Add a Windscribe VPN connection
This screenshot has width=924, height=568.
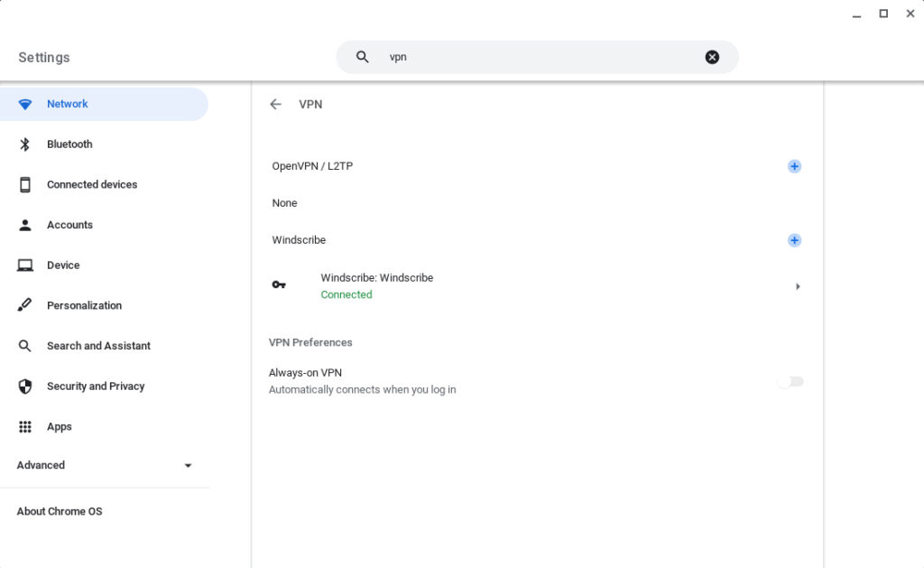pyautogui.click(x=794, y=240)
